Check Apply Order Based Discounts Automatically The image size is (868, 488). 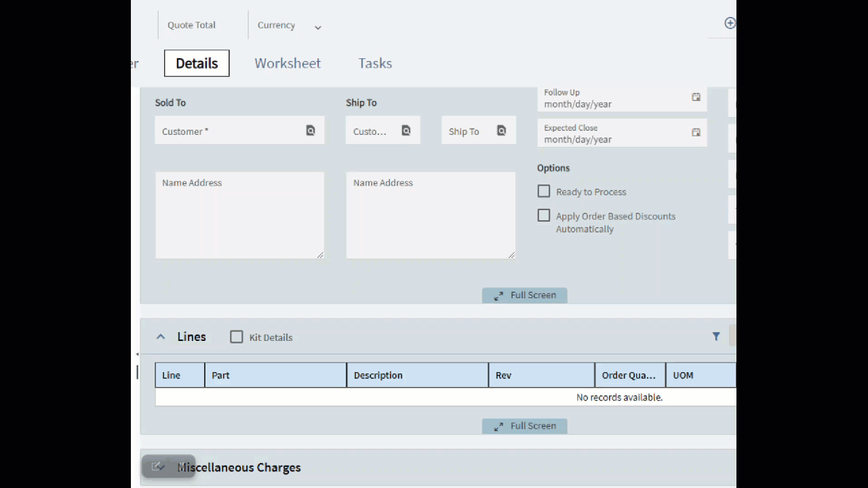(x=544, y=215)
